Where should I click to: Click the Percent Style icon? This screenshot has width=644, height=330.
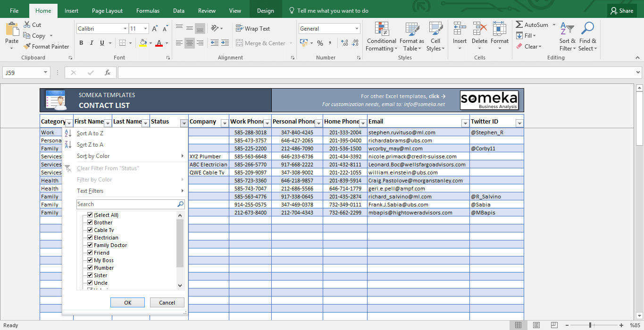point(320,43)
